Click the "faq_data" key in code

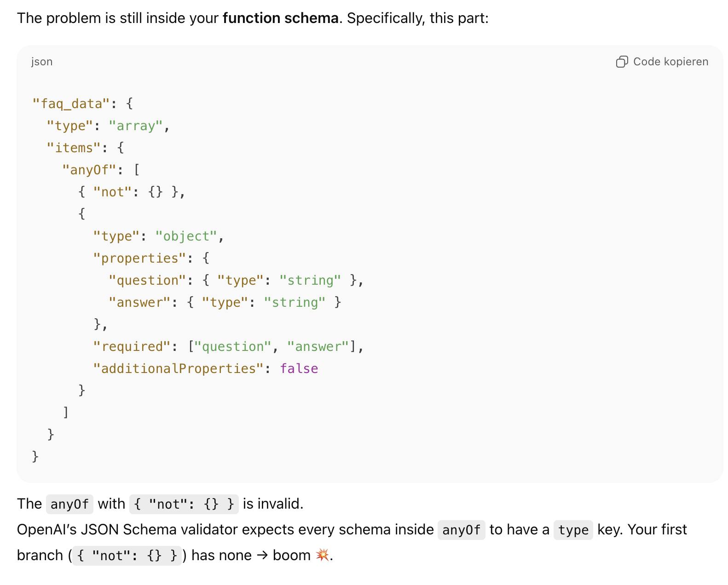[x=71, y=103]
